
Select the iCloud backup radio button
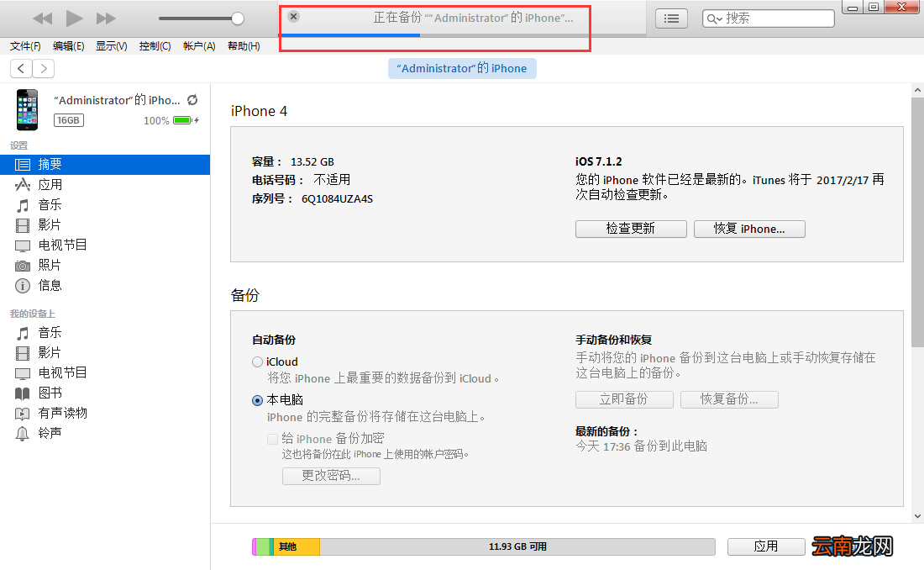pyautogui.click(x=258, y=362)
